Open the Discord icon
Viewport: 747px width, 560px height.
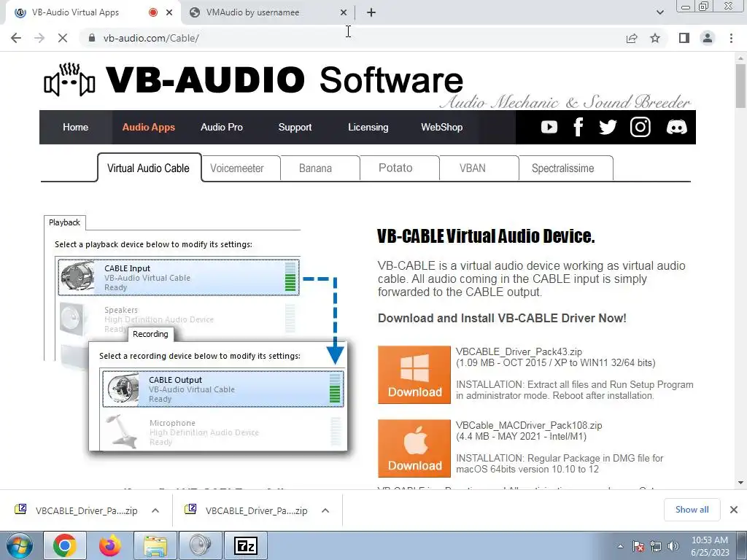tap(676, 127)
